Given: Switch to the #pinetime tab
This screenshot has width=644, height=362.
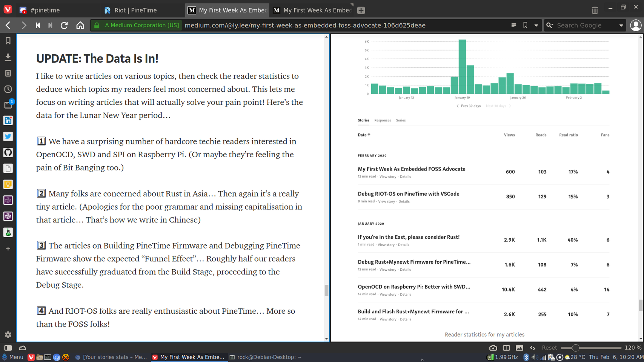Looking at the screenshot, I should pyautogui.click(x=45, y=10).
